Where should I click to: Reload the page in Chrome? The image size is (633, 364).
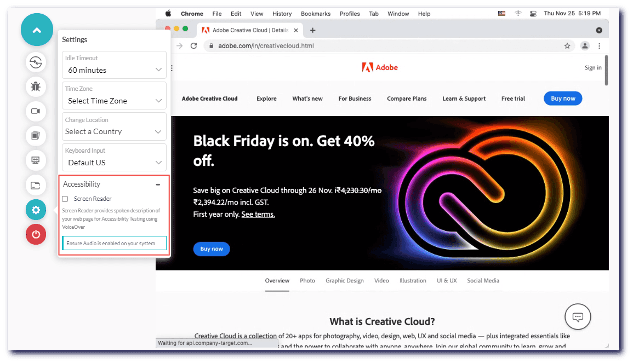point(194,46)
